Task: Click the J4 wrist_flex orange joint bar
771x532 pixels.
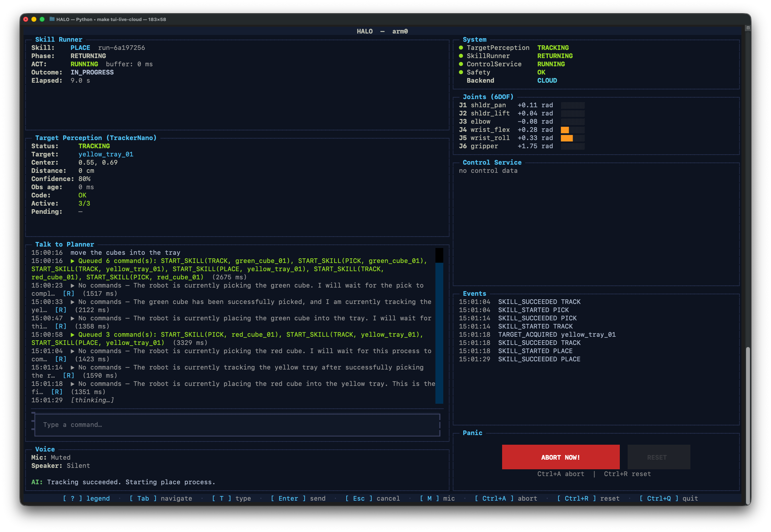Action: [x=565, y=130]
